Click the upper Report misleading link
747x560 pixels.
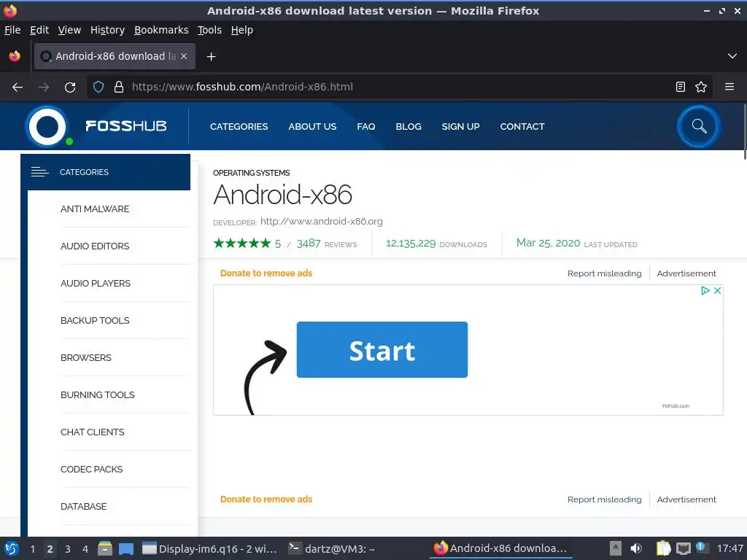(604, 273)
